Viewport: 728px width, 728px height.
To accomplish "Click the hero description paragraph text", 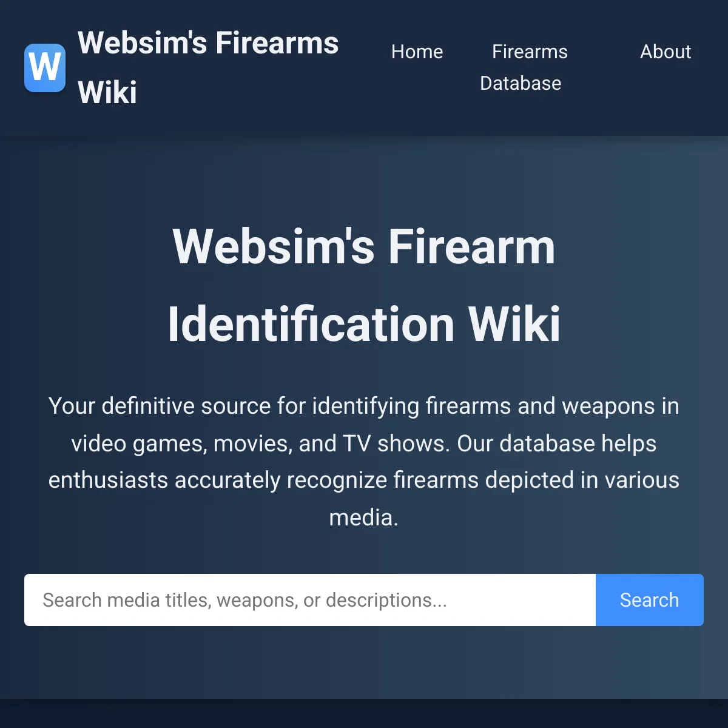I will point(364,462).
